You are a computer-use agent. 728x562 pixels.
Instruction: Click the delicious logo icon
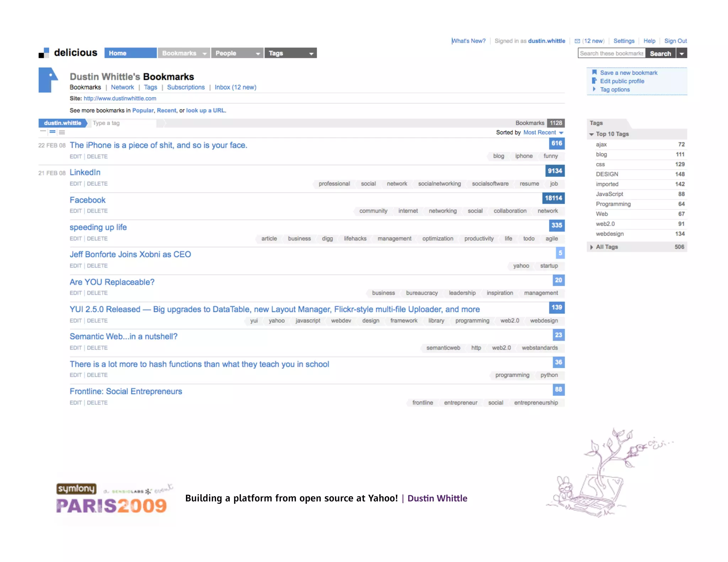tap(44, 53)
